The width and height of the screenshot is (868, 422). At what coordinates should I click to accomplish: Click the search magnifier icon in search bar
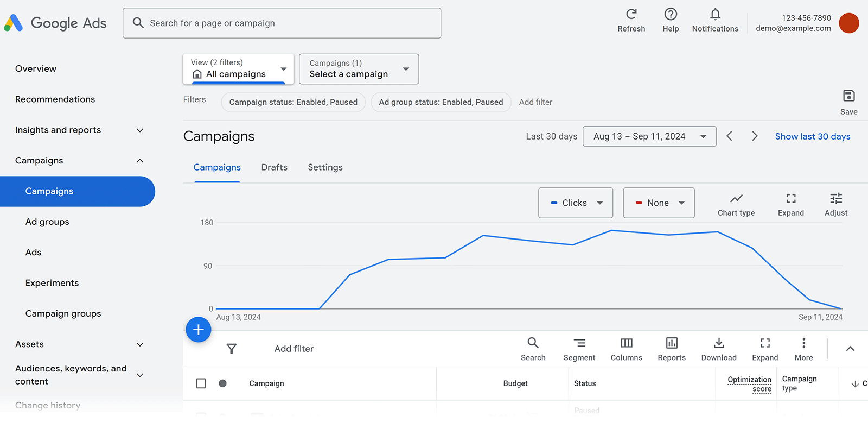click(138, 23)
